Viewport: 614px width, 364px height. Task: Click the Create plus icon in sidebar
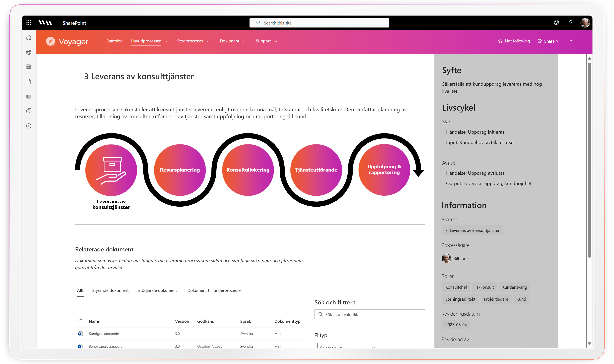click(x=29, y=126)
